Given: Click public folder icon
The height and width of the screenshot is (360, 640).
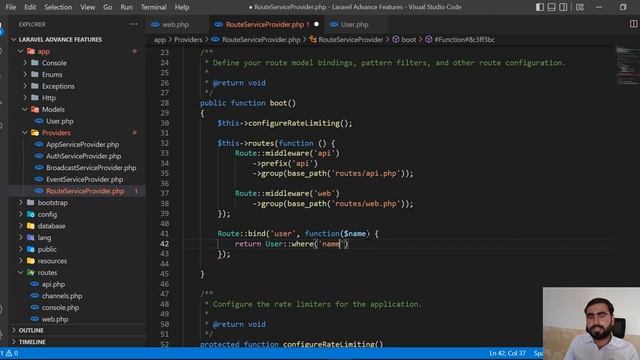Looking at the screenshot, I should 31,249.
